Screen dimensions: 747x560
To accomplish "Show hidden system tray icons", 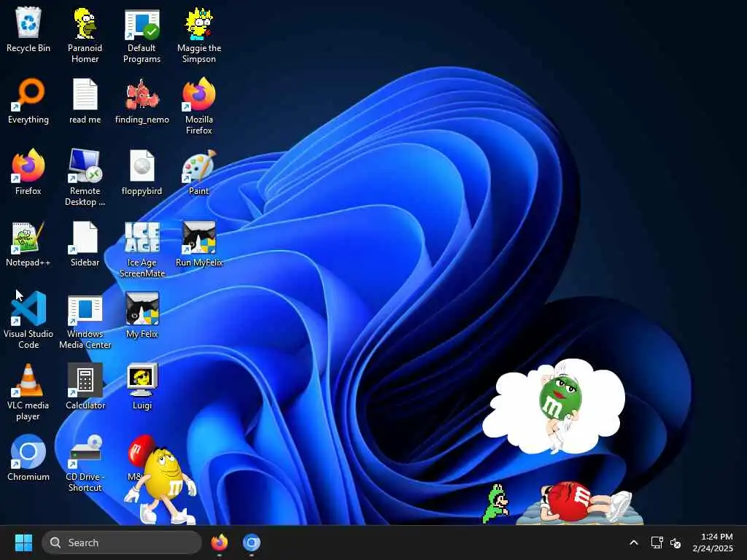I will coord(634,542).
